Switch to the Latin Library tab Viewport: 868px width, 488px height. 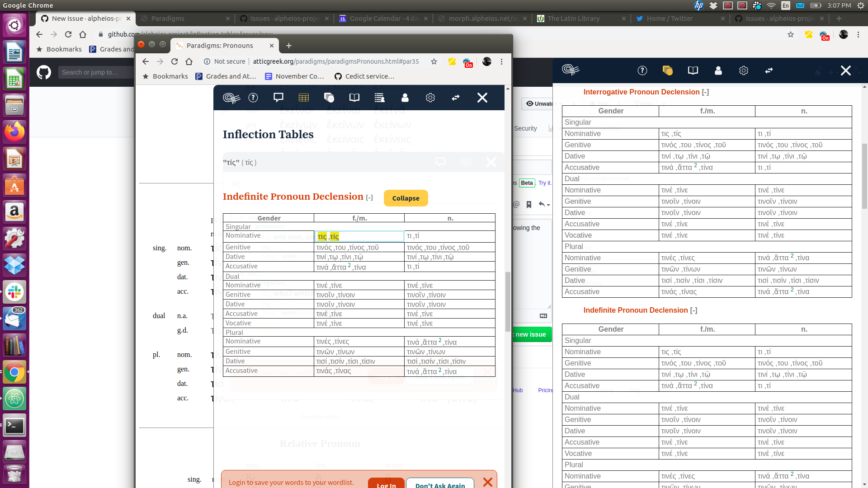[x=574, y=19]
